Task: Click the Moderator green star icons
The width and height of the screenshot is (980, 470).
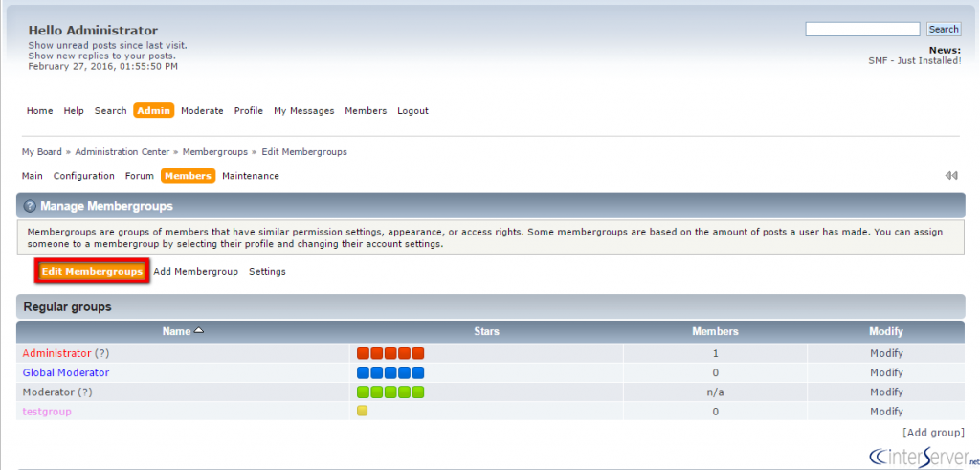Action: click(390, 392)
